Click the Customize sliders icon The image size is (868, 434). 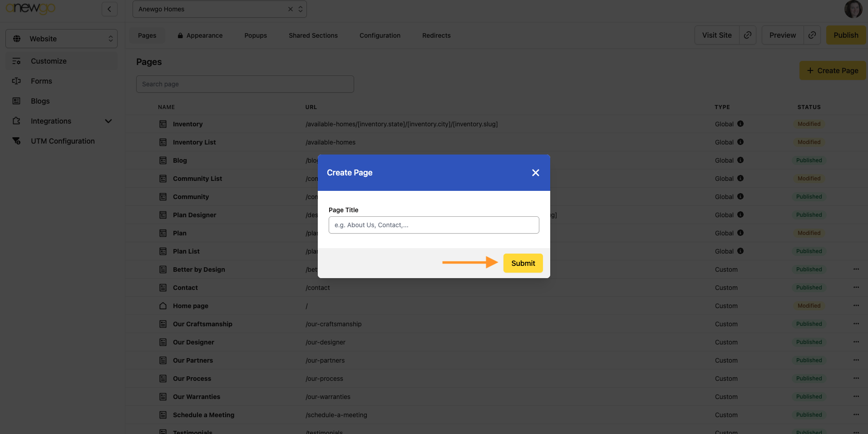(16, 61)
